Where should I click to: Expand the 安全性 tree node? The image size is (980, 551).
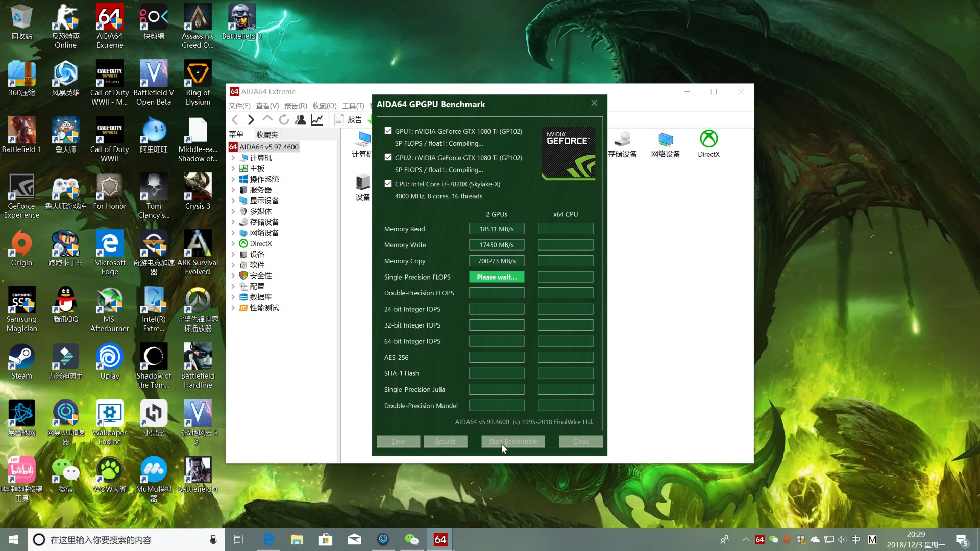click(233, 275)
